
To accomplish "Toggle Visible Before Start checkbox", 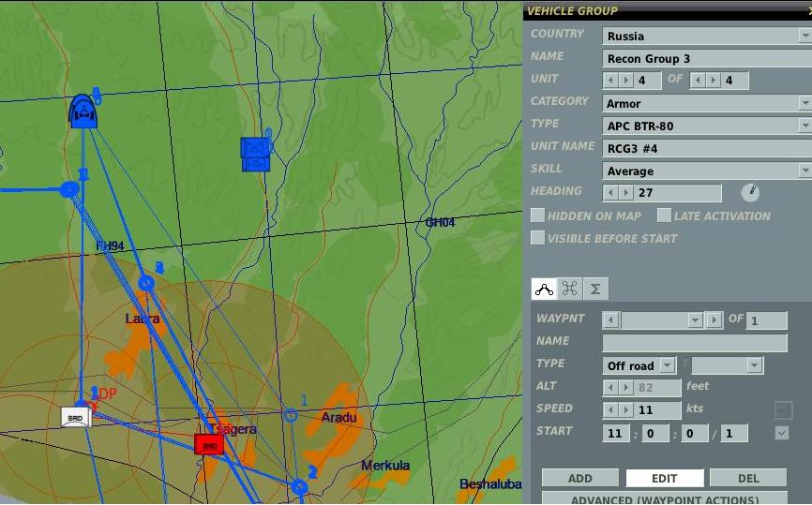I will point(538,237).
